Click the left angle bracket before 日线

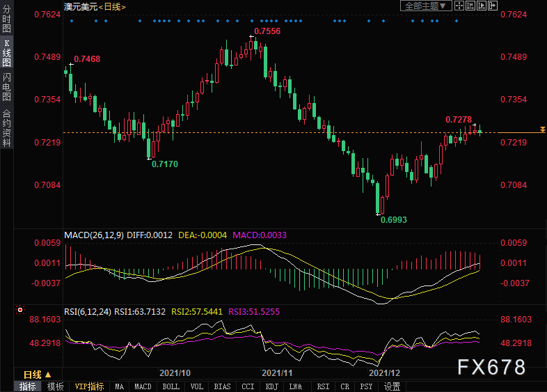[100, 6]
